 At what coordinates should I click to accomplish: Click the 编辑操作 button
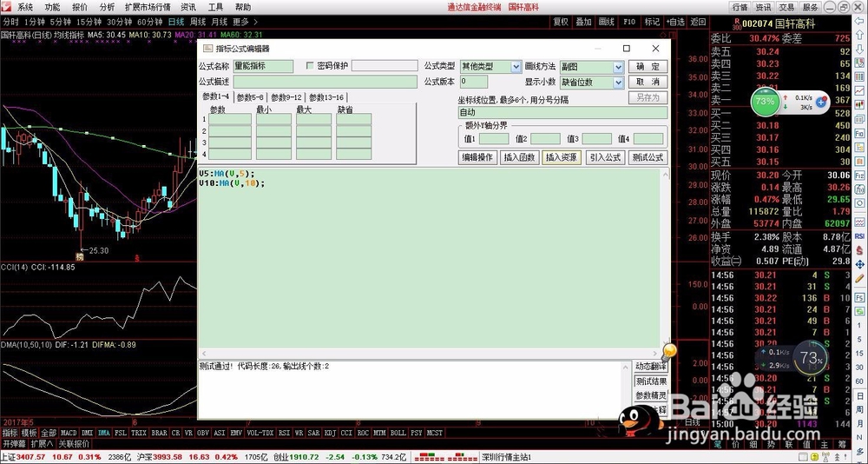click(479, 157)
